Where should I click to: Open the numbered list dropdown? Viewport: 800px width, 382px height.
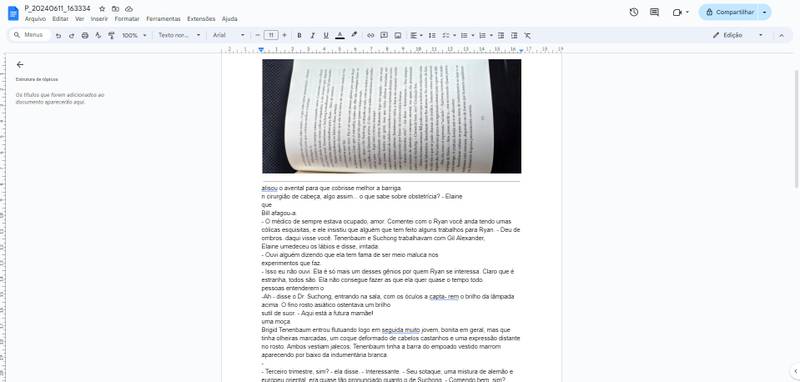click(x=486, y=35)
